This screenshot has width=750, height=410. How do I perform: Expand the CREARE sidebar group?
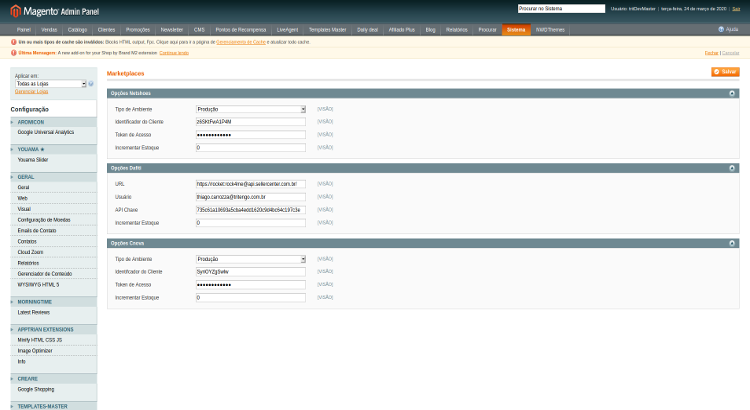pyautogui.click(x=54, y=378)
